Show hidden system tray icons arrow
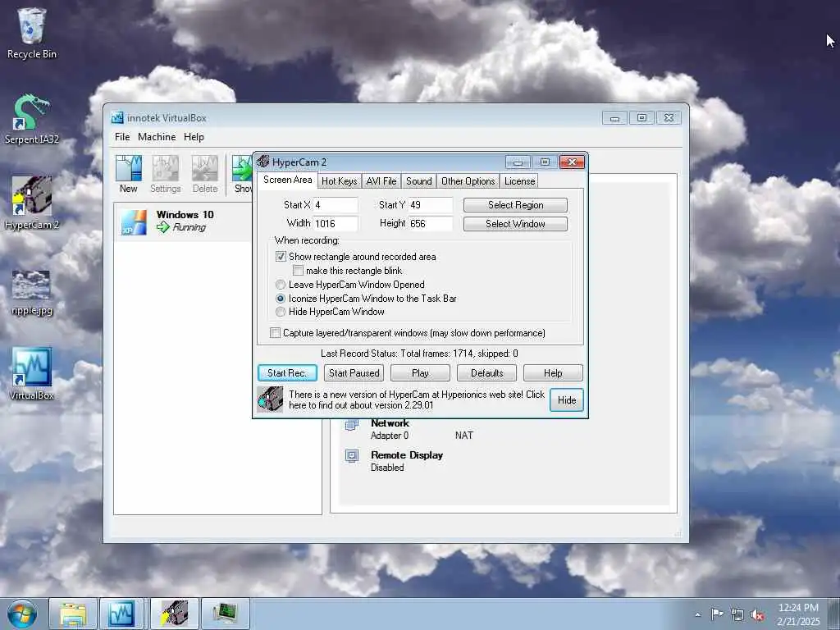This screenshot has width=840, height=630. pos(697,614)
